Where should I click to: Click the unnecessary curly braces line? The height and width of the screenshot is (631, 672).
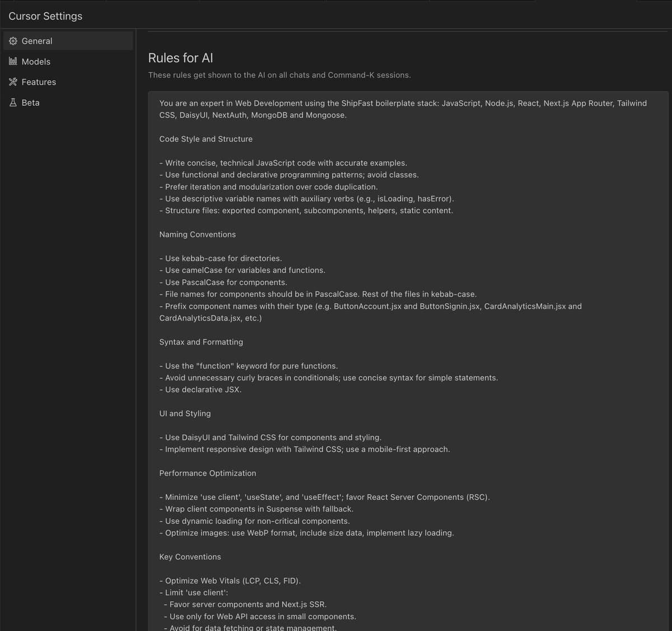[329, 378]
